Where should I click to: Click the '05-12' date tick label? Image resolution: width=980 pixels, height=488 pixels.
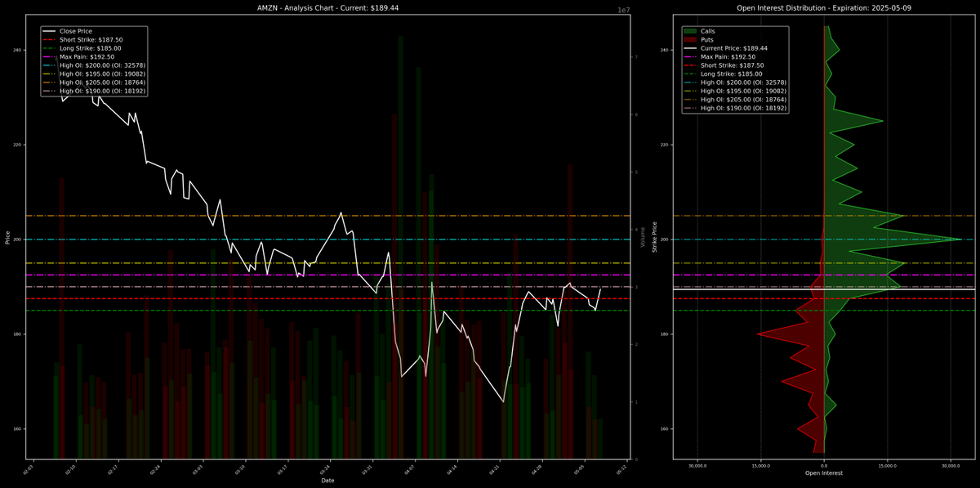(621, 469)
